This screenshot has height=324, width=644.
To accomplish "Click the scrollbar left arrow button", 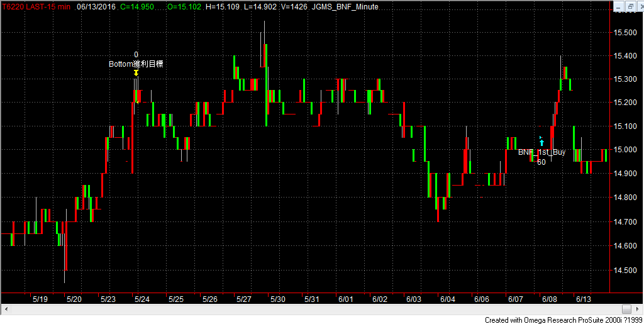I will click(x=4, y=309).
